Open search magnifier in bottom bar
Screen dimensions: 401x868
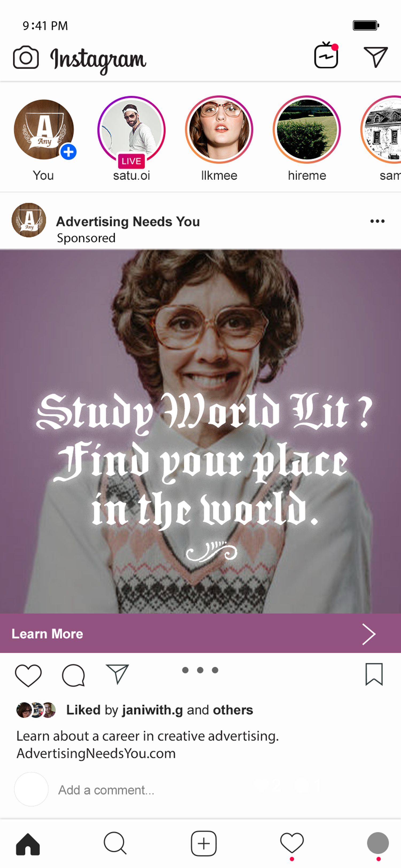pyautogui.click(x=115, y=843)
